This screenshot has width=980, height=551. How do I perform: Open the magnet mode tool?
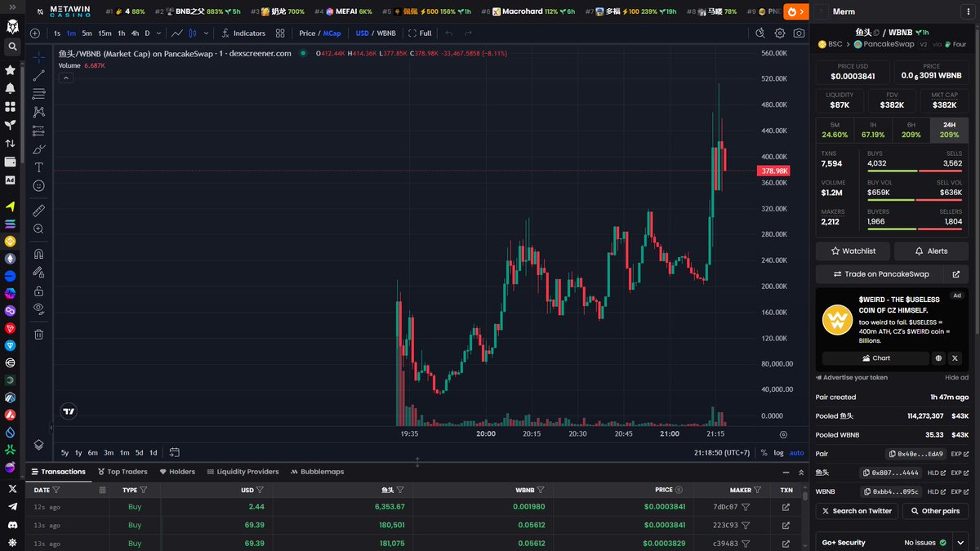tap(38, 254)
